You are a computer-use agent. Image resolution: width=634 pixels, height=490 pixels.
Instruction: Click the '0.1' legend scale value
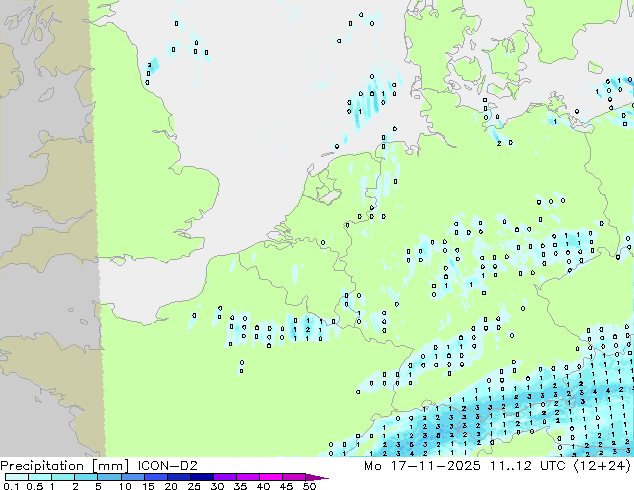pyautogui.click(x=12, y=486)
